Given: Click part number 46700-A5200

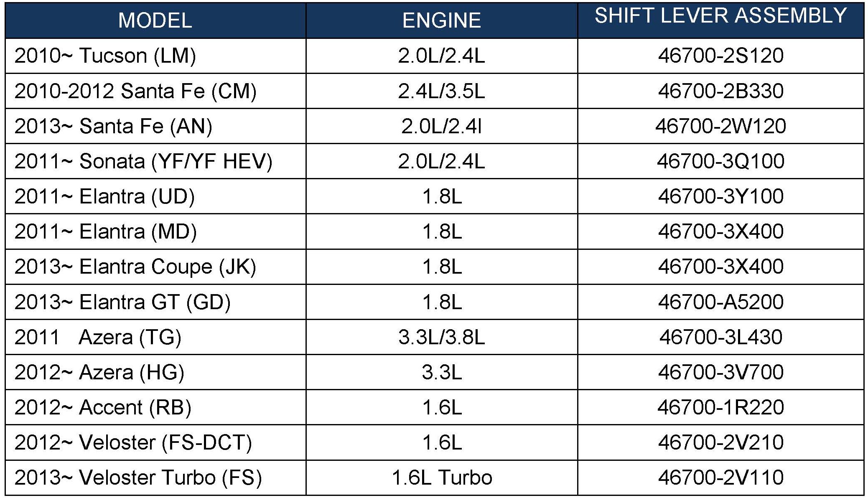Looking at the screenshot, I should click(720, 302).
